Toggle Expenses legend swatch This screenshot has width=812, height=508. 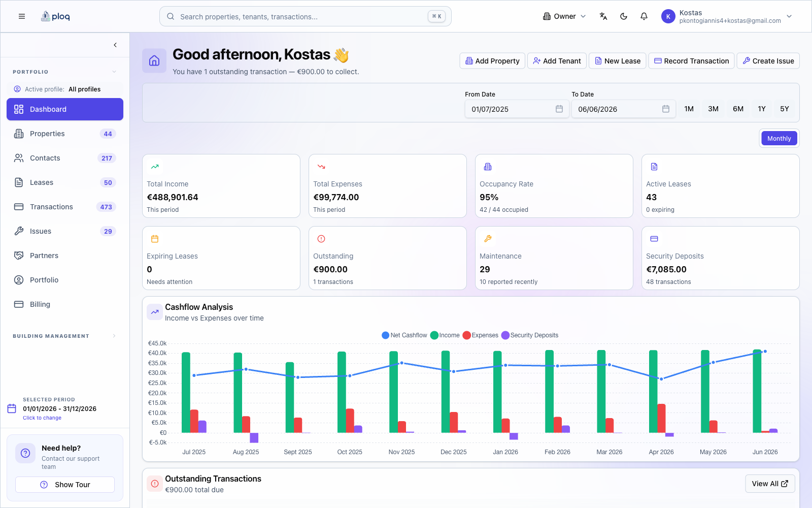[x=466, y=335]
